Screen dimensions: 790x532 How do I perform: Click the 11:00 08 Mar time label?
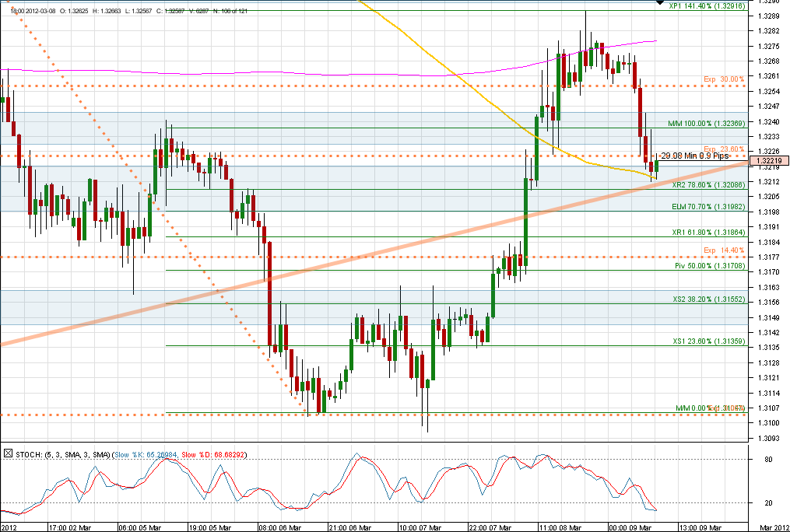tap(560, 527)
